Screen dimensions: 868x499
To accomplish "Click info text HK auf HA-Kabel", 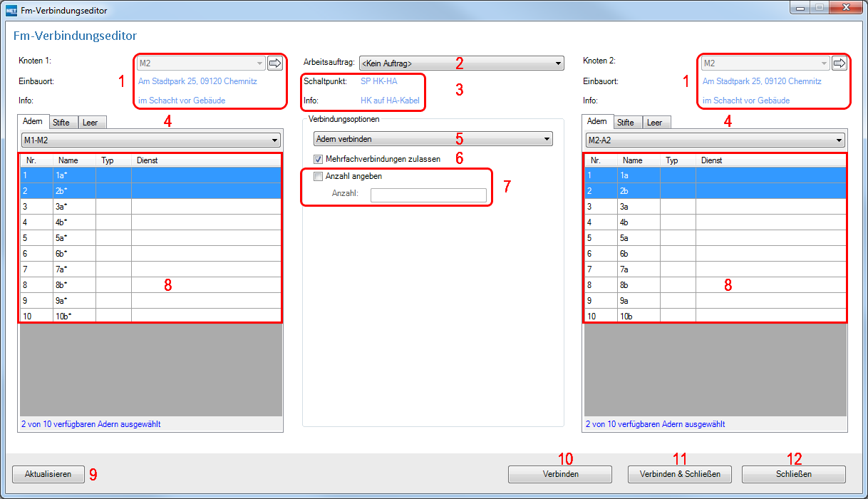I will coord(390,101).
